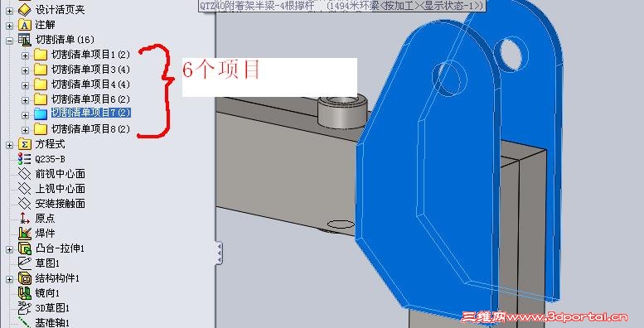644x328 pixels.
Task: Collapse the 切割清单(16) node
Action: (x=9, y=41)
